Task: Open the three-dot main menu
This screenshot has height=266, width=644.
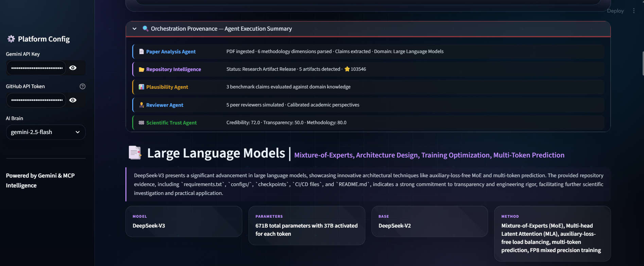Action: [x=634, y=11]
